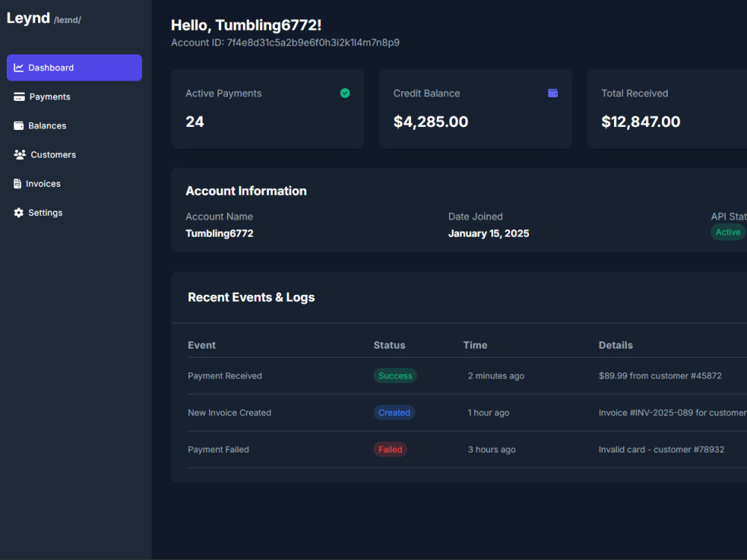Click the green checkmark on Active Payments card
747x560 pixels.
point(345,93)
